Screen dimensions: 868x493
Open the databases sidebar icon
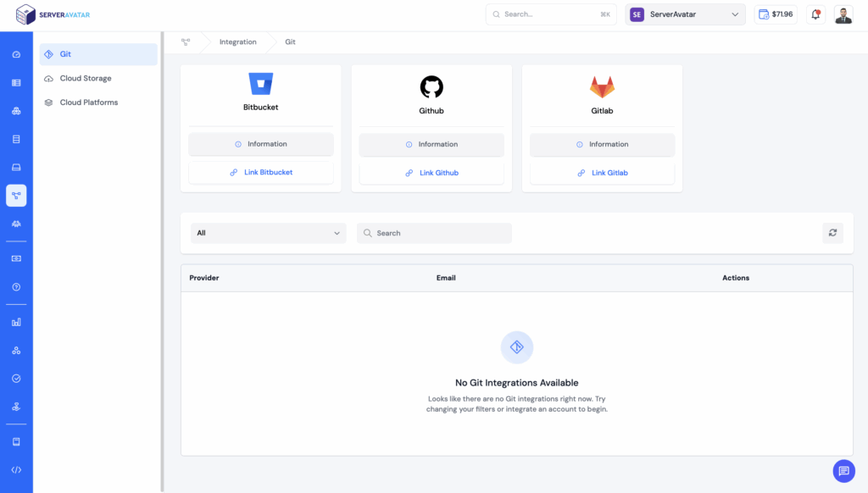16,139
